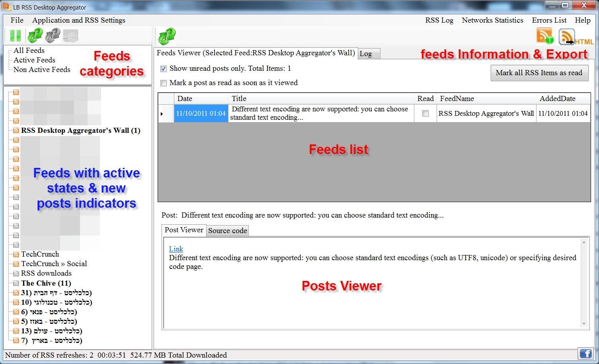This screenshot has height=364, width=599.
Task: Select All Feeds category
Action: [x=29, y=51]
